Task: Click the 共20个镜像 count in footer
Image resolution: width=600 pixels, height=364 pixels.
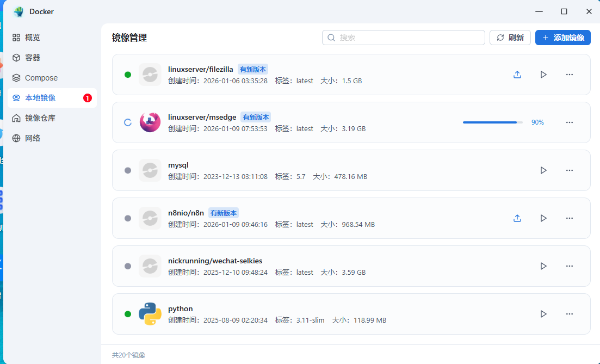Action: pyautogui.click(x=128, y=355)
